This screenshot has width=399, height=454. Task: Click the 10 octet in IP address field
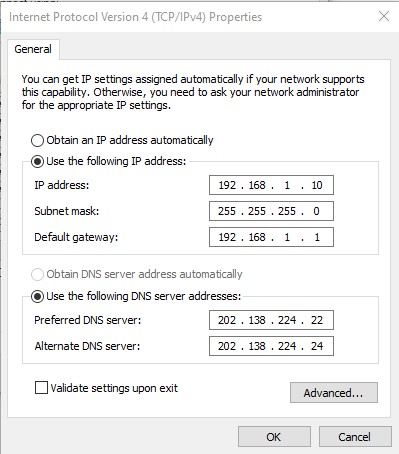tap(317, 185)
